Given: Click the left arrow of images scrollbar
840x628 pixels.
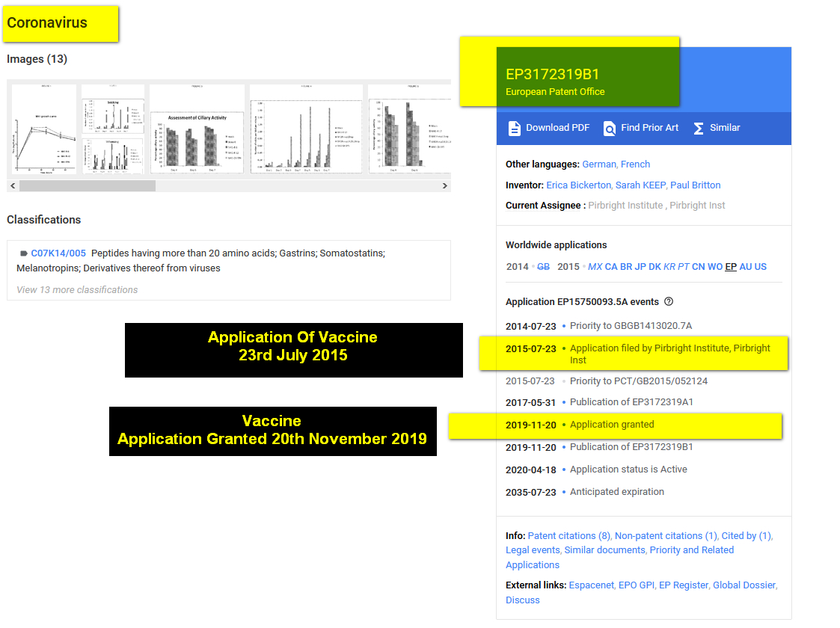Looking at the screenshot, I should click(x=13, y=185).
